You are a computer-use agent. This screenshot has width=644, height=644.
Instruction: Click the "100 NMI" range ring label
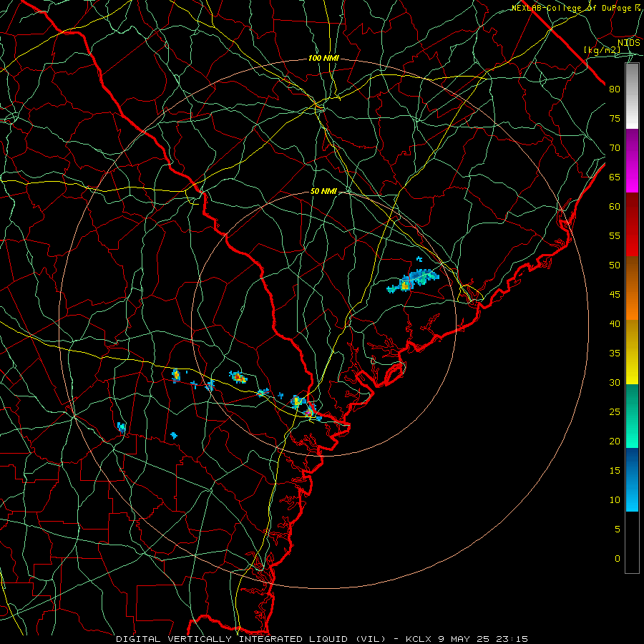coord(323,59)
